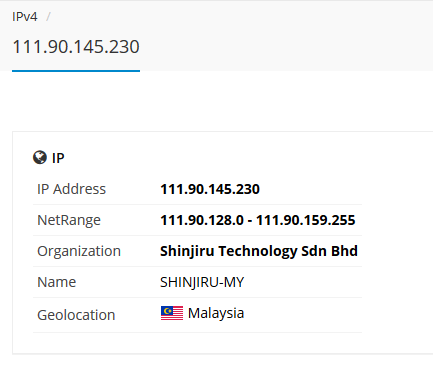Viewport: 433px width, 374px height.
Task: Click the starting address 111.90.128.0 in NetRange
Action: pyautogui.click(x=202, y=220)
